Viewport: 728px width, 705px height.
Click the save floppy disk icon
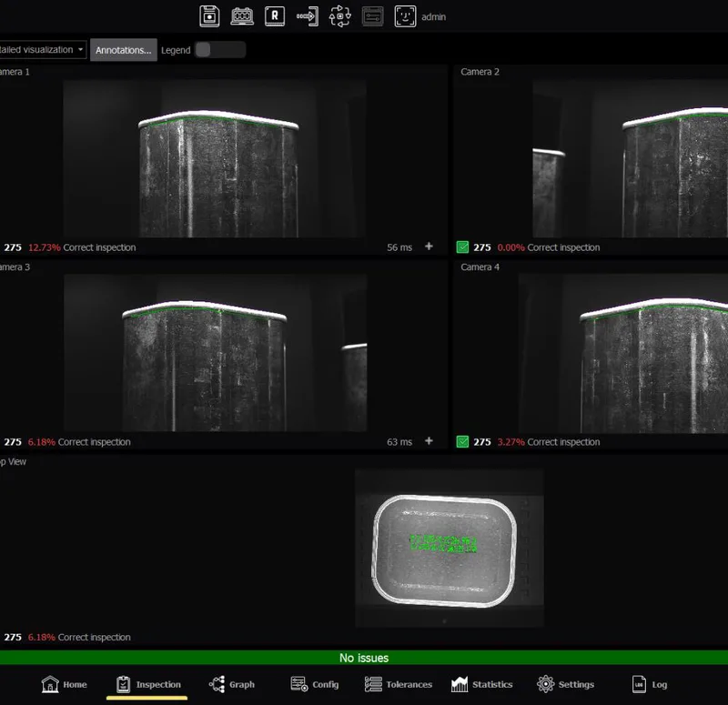[209, 16]
